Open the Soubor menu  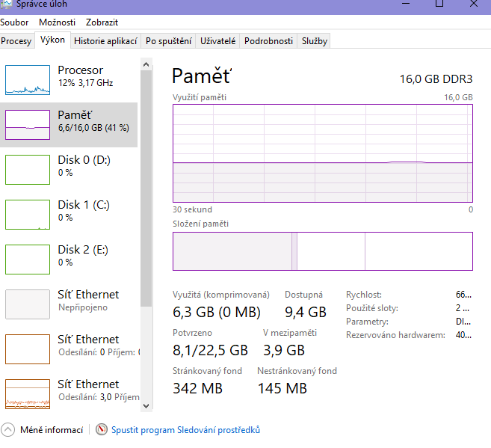14,22
